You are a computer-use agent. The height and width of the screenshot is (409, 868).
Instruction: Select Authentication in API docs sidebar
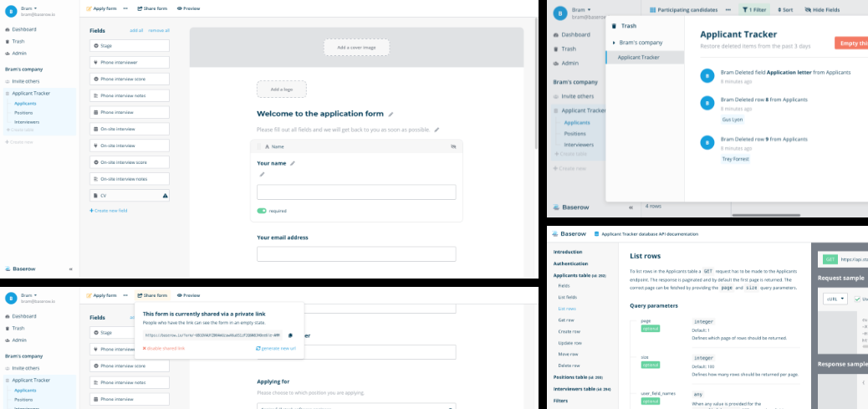[571, 263]
